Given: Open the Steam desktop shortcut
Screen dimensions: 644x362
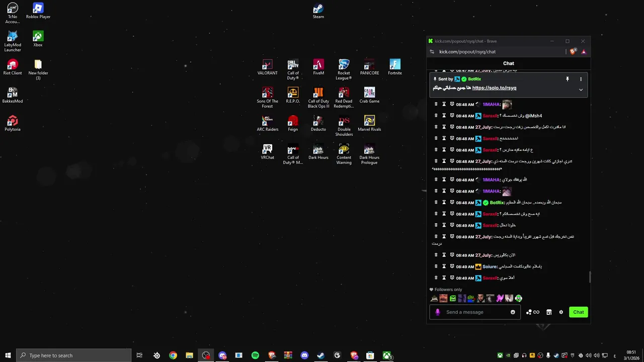Looking at the screenshot, I should 318,11.
